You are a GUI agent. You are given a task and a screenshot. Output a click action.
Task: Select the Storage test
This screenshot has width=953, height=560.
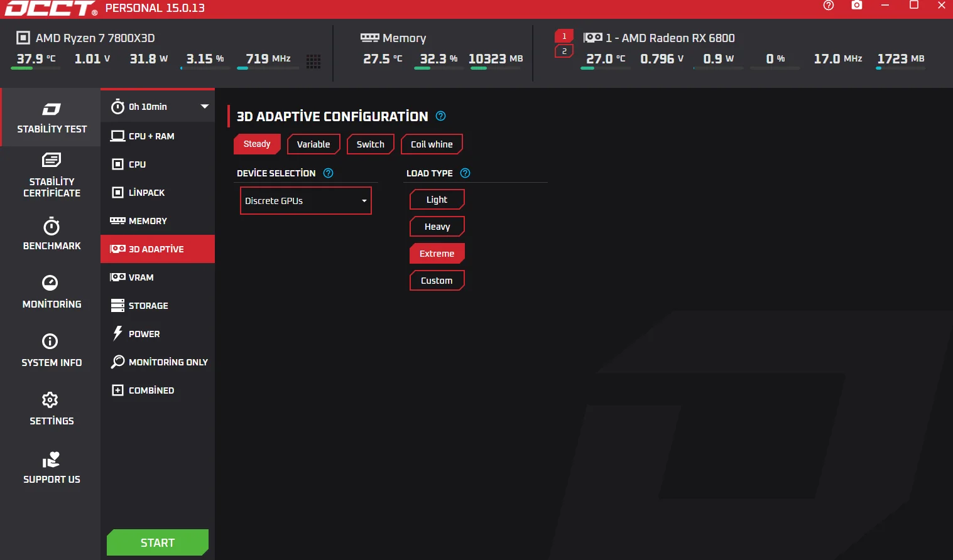(x=158, y=306)
